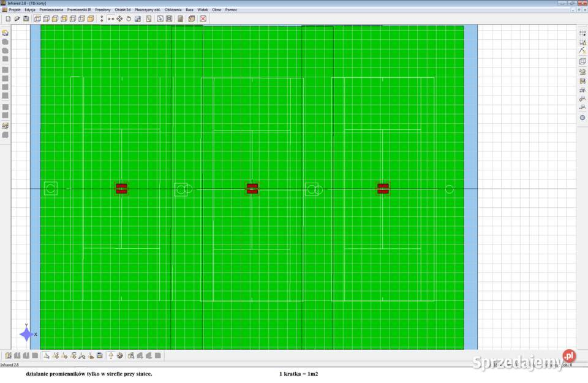This screenshot has height=383, width=588.
Task: Open the Obiekt 3d menu
Action: click(x=123, y=10)
